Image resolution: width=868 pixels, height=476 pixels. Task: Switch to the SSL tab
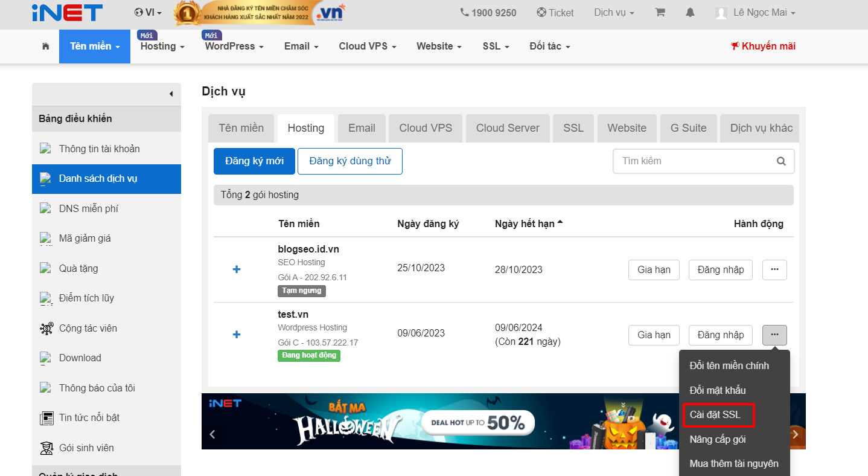coord(573,127)
